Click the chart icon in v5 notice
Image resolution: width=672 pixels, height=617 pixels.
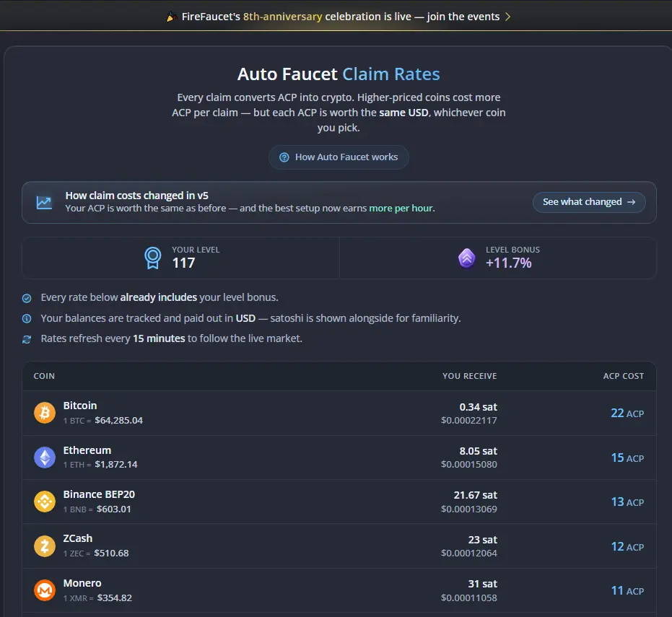coord(44,202)
